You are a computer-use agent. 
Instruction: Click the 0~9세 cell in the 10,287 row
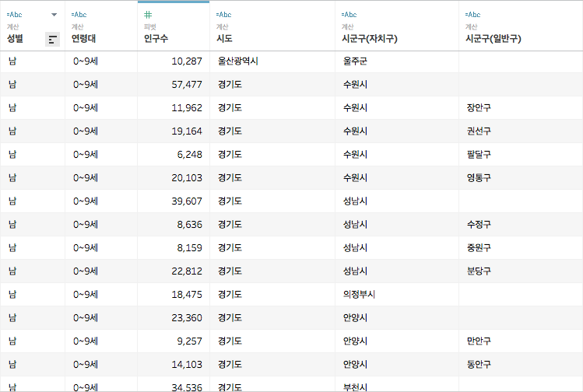[86, 61]
